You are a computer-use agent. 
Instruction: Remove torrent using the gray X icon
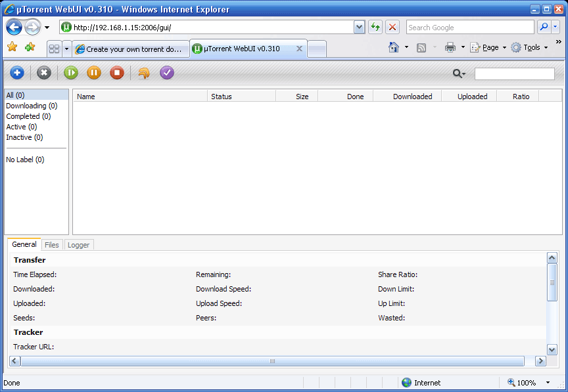tap(44, 73)
